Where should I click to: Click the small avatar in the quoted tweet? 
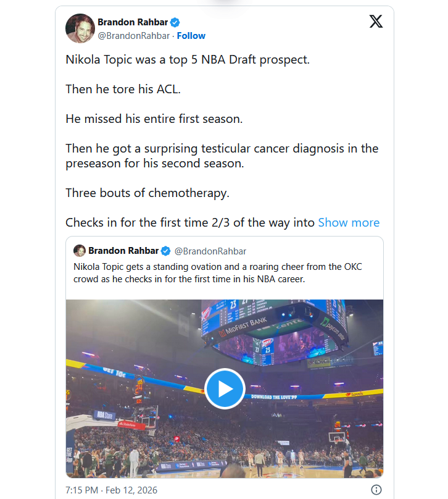click(x=79, y=251)
